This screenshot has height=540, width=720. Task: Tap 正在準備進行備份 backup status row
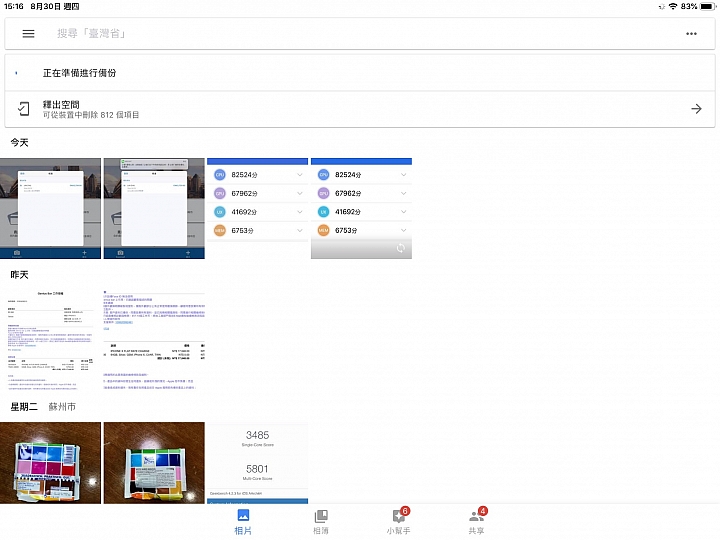(x=360, y=73)
